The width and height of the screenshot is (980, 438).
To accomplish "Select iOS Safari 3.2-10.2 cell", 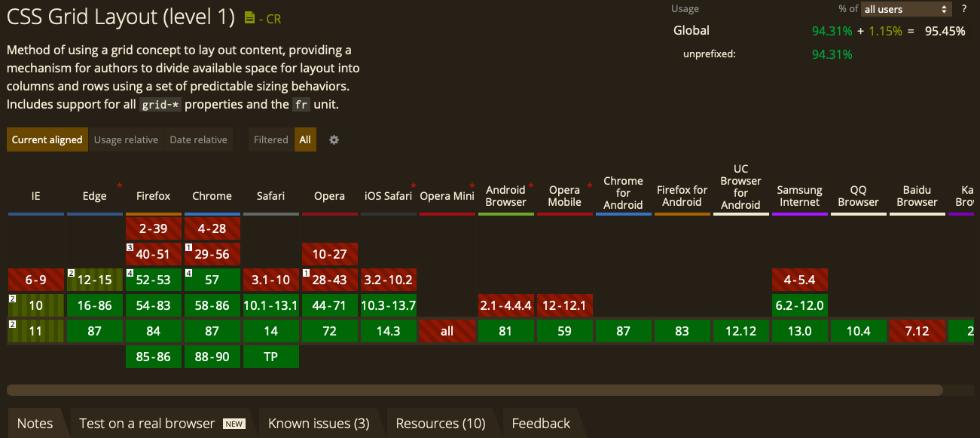I will click(389, 280).
